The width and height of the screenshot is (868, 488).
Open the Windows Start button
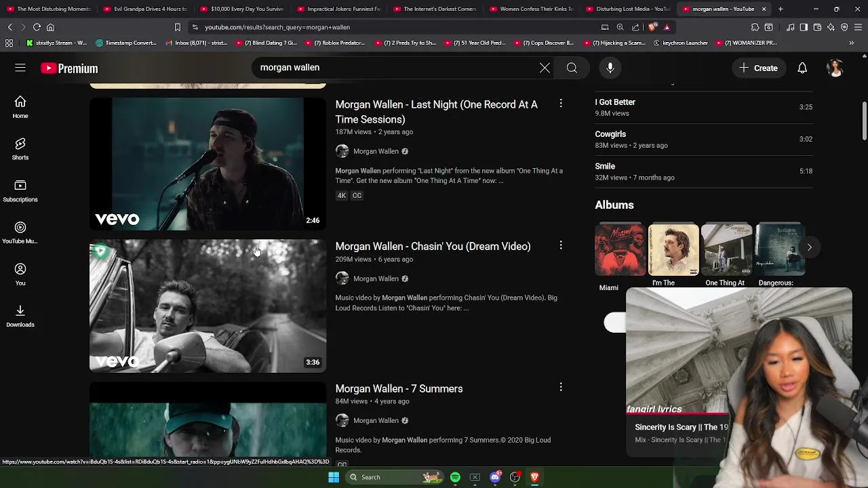[x=334, y=477]
